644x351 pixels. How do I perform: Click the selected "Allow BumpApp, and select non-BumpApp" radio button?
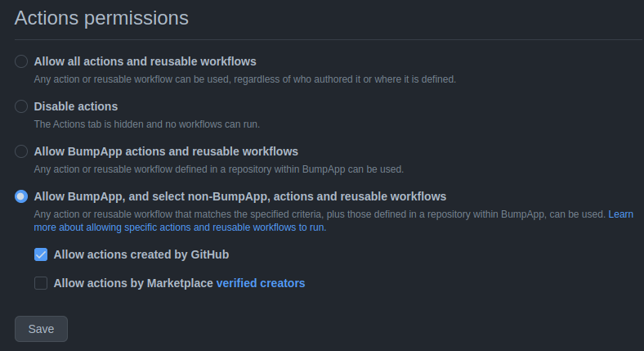click(x=21, y=196)
